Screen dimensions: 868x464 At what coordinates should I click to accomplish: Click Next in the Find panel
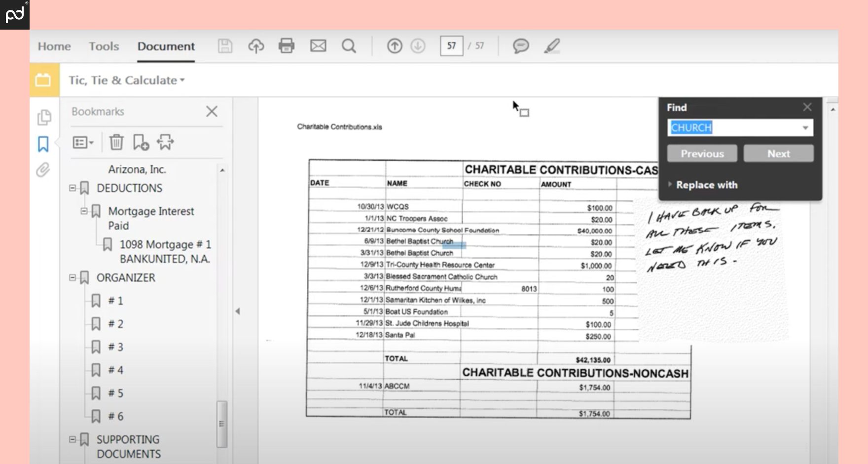[x=778, y=154]
